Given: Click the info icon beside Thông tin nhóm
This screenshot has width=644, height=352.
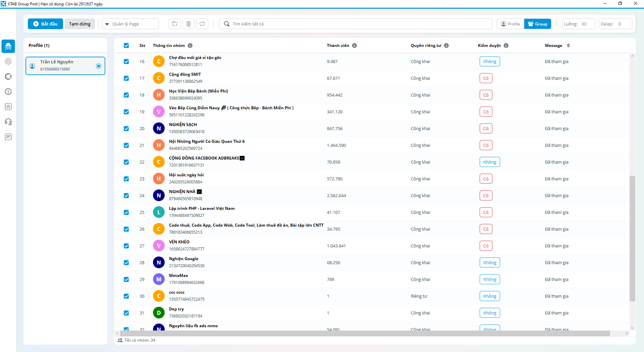Looking at the screenshot, I should tap(190, 46).
